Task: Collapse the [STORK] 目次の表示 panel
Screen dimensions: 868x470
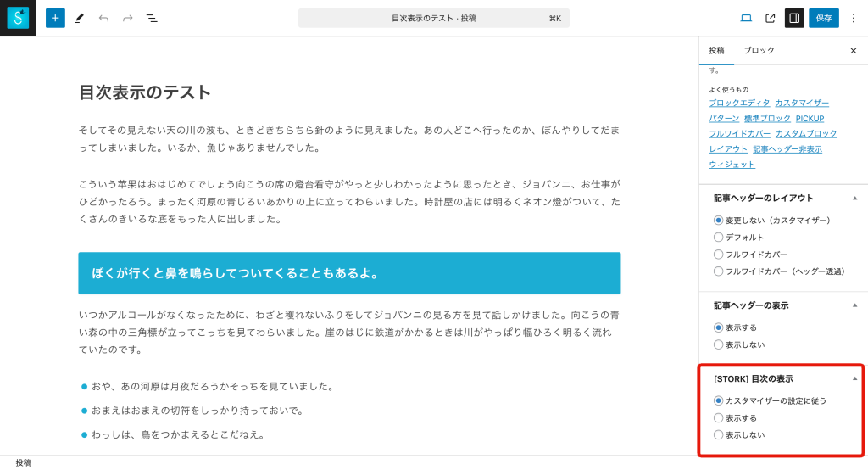Action: [854, 378]
